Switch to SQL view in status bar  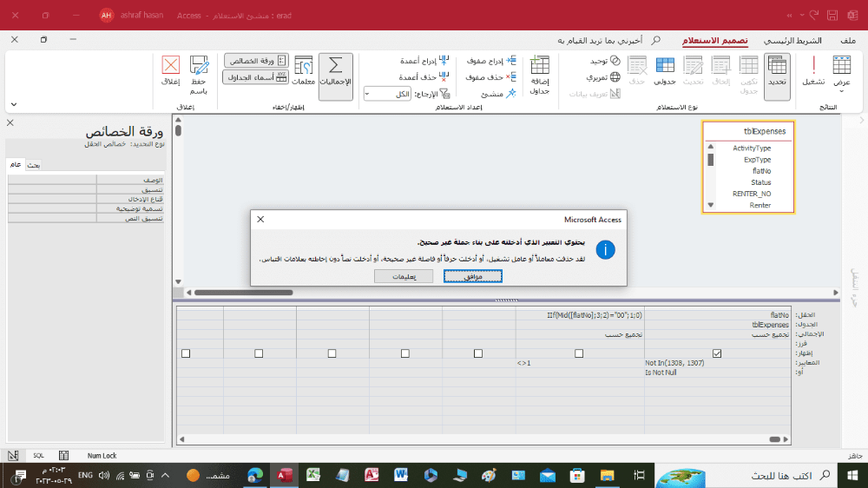(38, 455)
